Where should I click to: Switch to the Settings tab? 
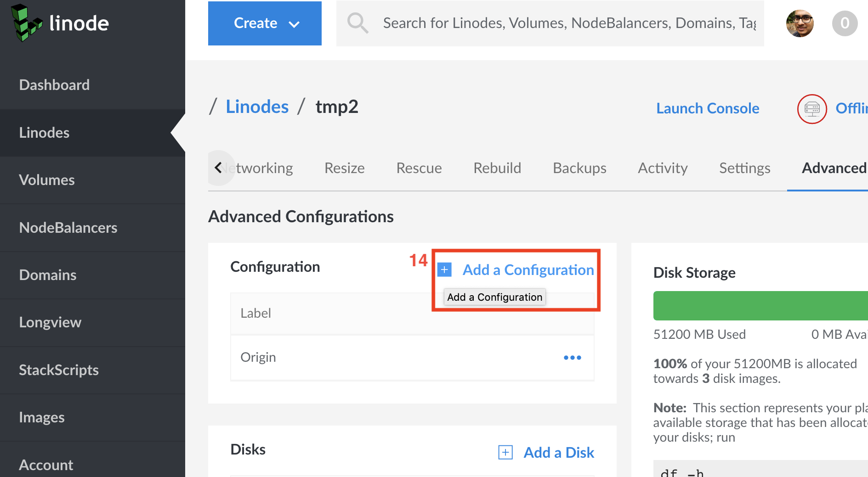click(745, 168)
